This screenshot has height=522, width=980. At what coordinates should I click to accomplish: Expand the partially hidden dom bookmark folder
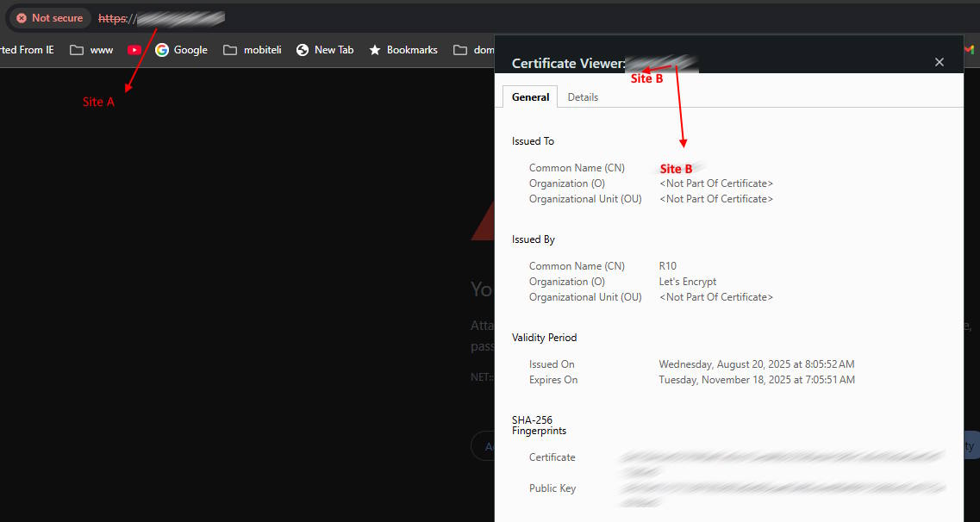pos(473,50)
